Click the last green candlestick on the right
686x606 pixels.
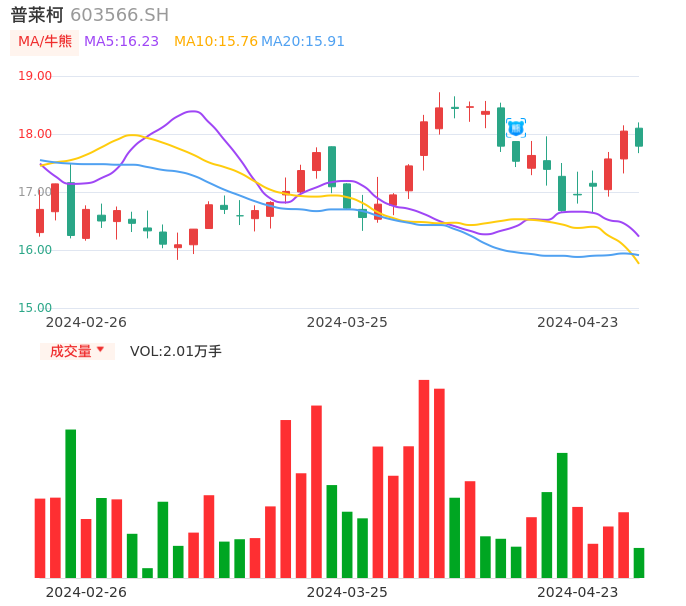pos(639,137)
